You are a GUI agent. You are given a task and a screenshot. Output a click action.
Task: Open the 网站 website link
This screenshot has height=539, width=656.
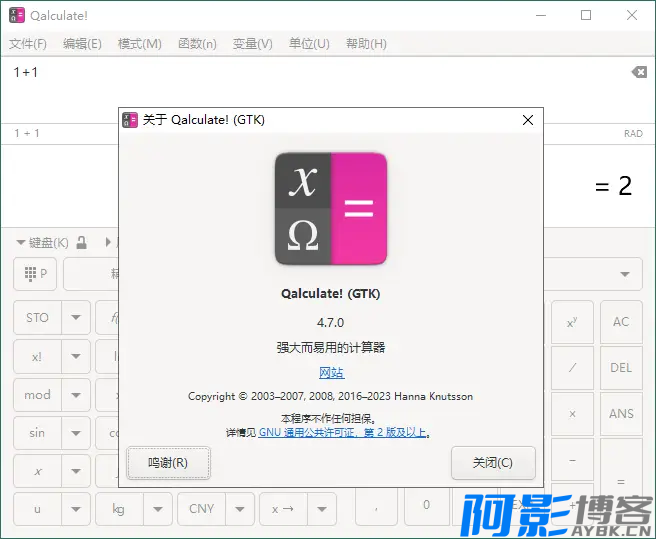coord(331,372)
